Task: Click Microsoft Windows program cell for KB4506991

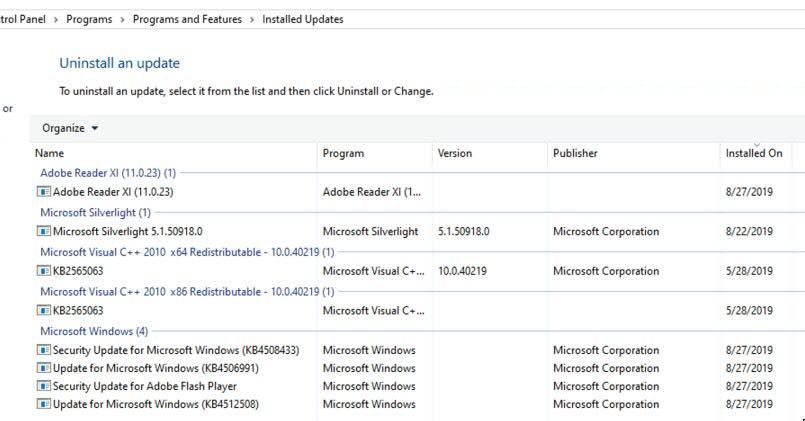Action: point(369,368)
